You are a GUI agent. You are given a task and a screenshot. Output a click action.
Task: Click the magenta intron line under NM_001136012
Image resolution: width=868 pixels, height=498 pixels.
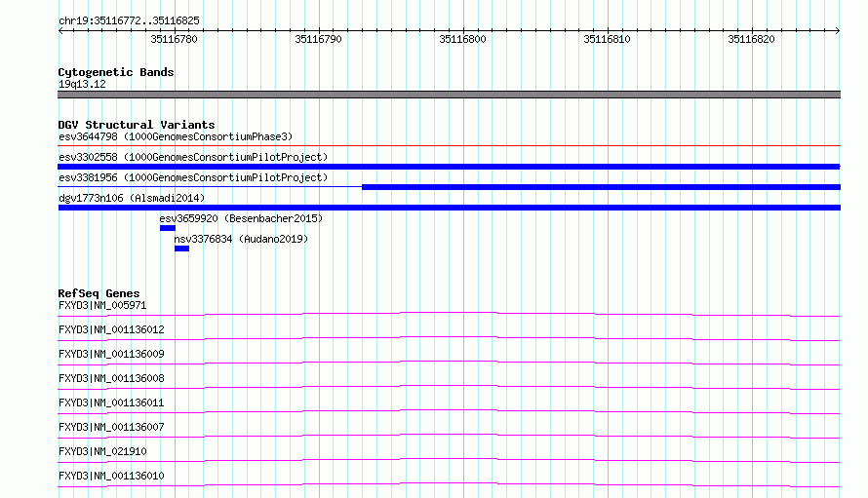449,338
